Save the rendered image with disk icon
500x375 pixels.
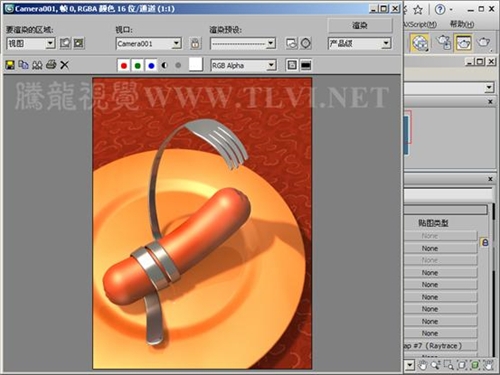(10, 65)
